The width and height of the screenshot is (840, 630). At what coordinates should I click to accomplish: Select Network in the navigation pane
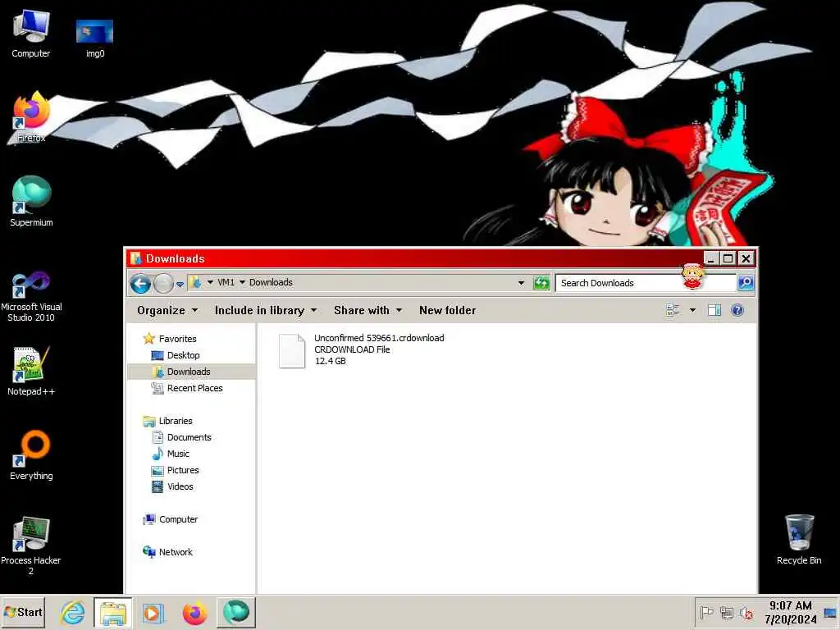176,552
